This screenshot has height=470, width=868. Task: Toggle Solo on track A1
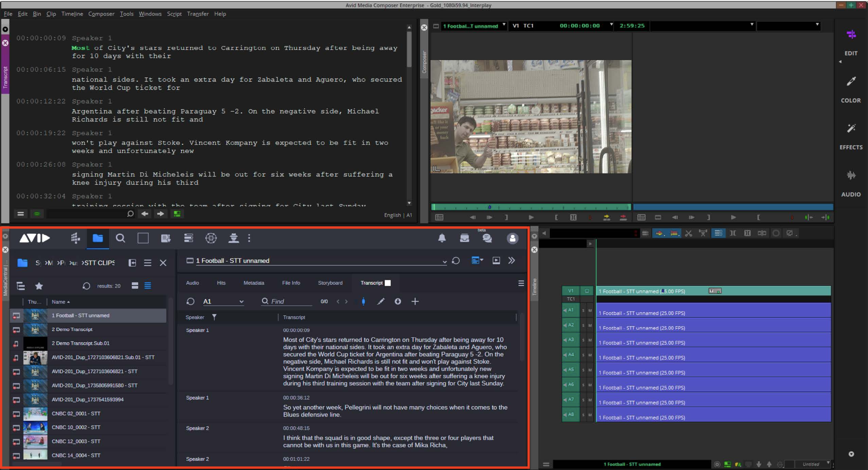click(583, 310)
